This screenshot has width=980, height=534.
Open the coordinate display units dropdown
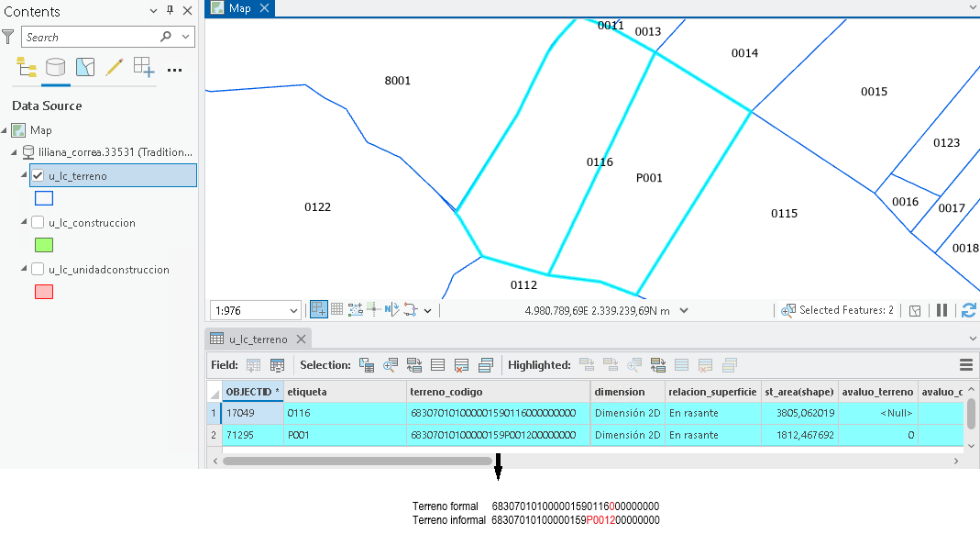[684, 310]
